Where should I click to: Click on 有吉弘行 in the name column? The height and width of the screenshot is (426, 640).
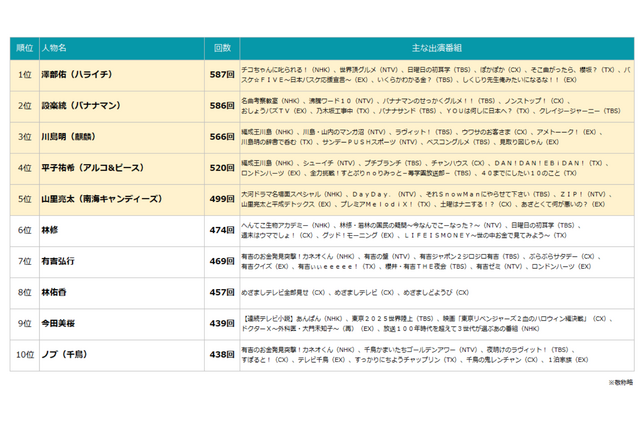58,261
